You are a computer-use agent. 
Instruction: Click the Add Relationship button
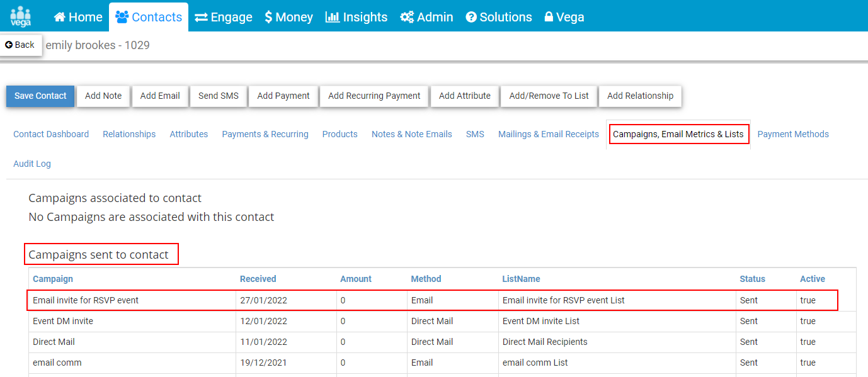[640, 96]
